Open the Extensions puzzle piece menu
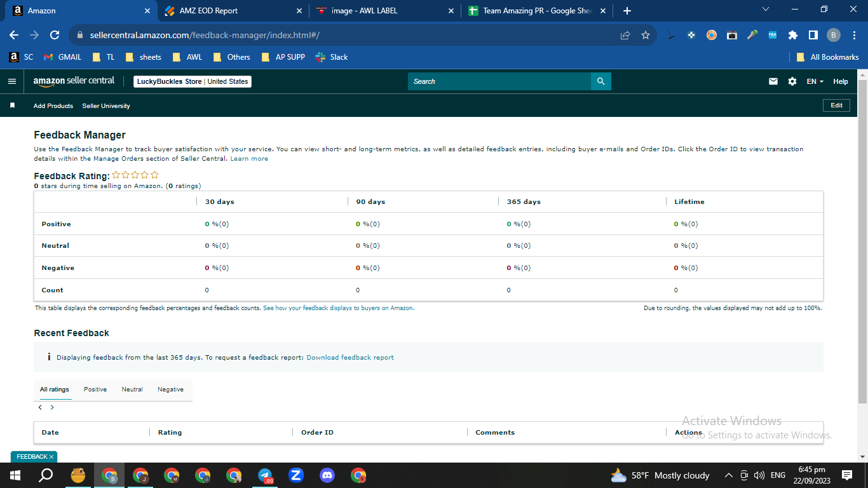 (793, 35)
